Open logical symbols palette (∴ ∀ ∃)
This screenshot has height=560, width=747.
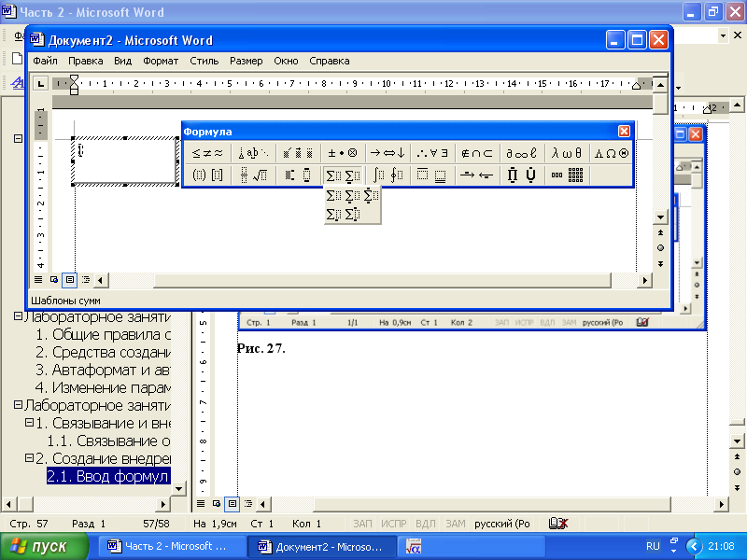click(432, 153)
